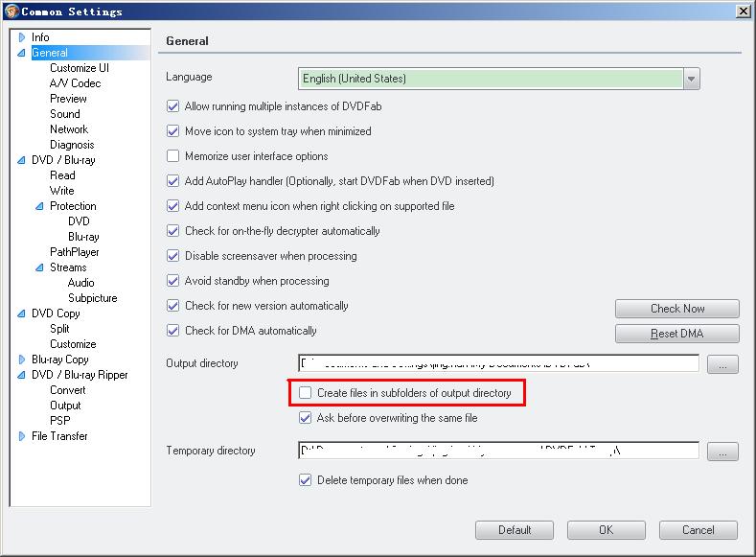The width and height of the screenshot is (756, 557).
Task: Toggle Move icon to system tray option
Action: click(x=172, y=131)
